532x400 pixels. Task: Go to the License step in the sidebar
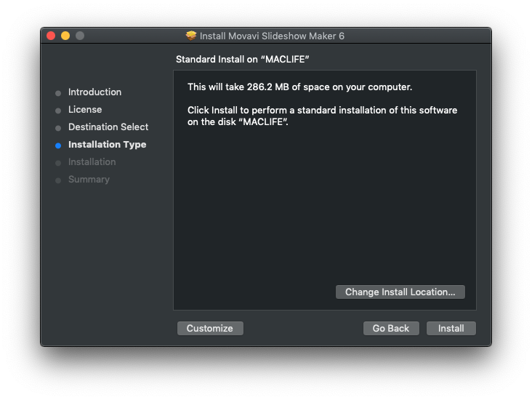pyautogui.click(x=85, y=110)
